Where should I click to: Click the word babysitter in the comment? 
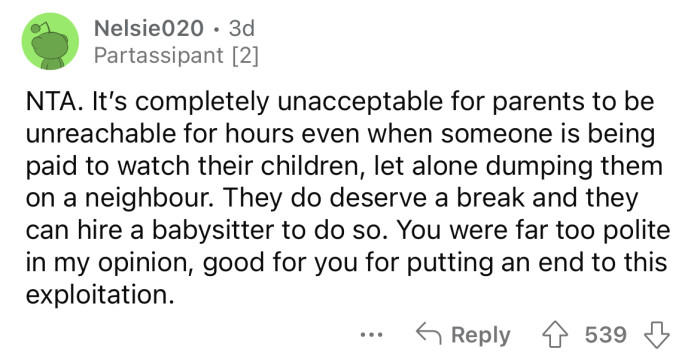(x=213, y=231)
